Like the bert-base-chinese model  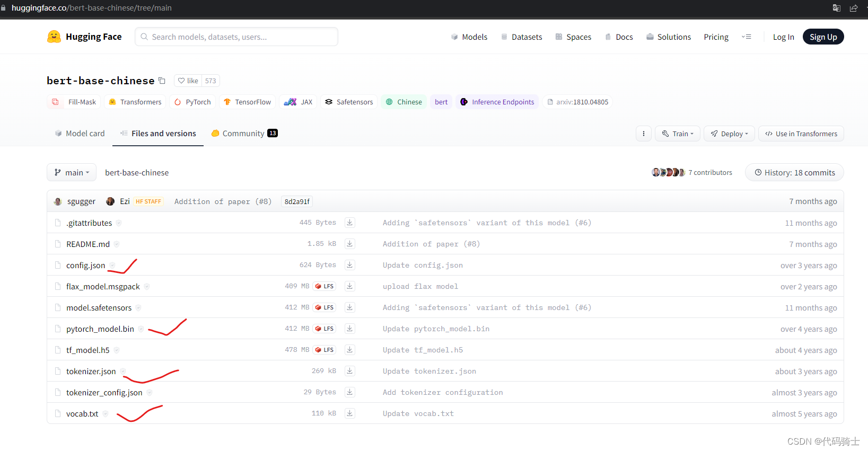[x=188, y=81]
